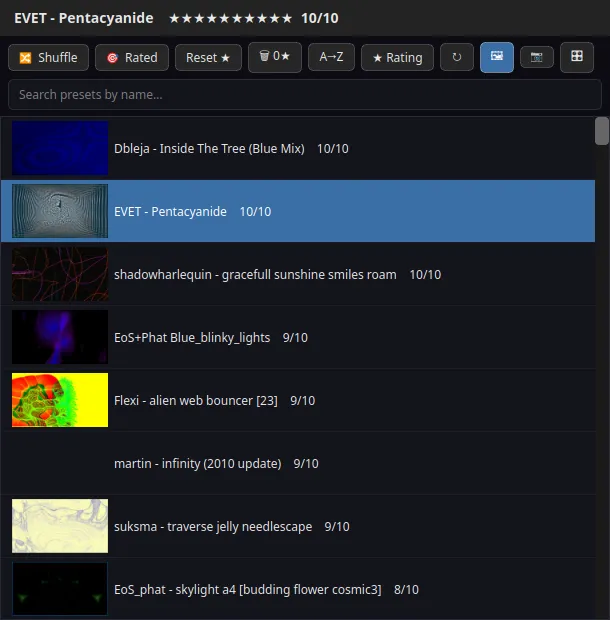Click the camera capture icon

click(x=536, y=57)
